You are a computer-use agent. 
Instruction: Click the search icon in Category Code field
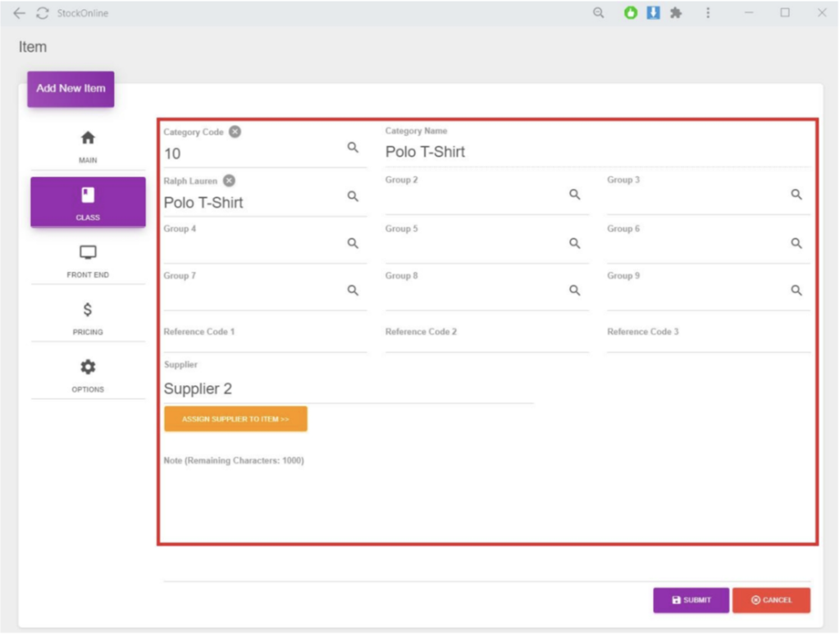pyautogui.click(x=353, y=148)
